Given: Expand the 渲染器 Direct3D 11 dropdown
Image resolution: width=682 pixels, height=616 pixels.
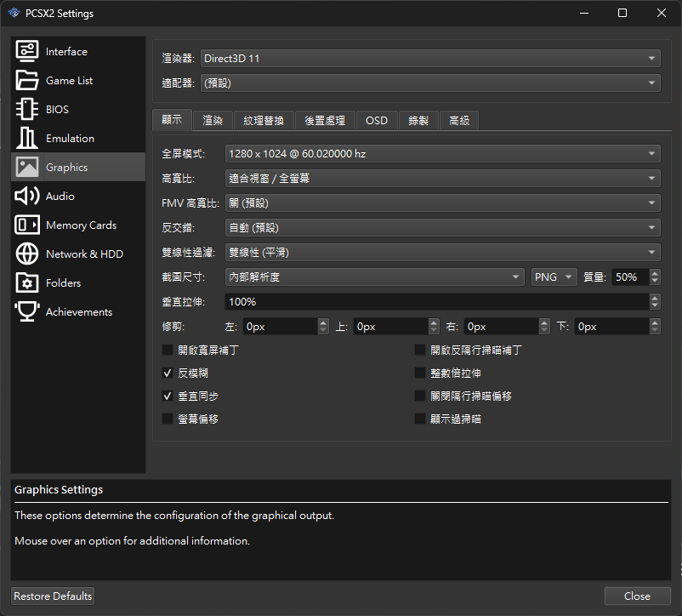Looking at the screenshot, I should (430, 59).
